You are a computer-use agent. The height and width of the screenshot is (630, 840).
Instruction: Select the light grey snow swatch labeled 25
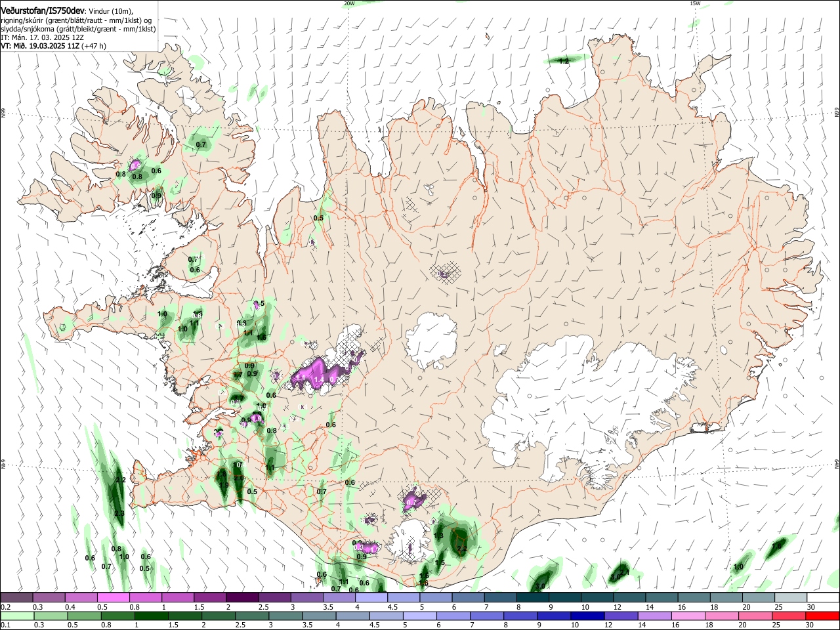(x=791, y=598)
